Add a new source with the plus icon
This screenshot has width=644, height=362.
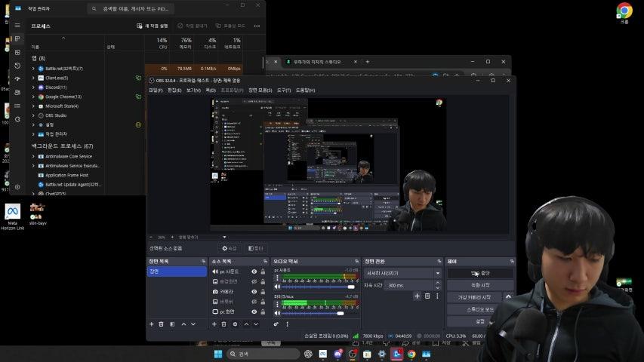214,324
